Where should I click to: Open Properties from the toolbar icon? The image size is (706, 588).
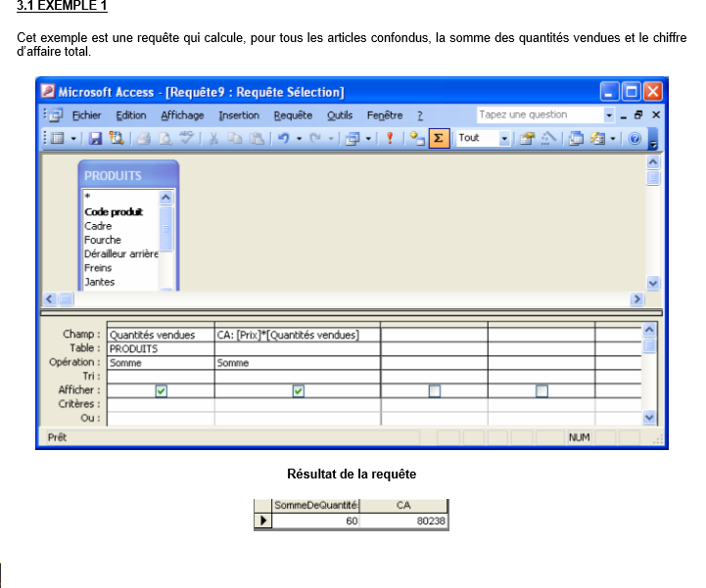527,138
